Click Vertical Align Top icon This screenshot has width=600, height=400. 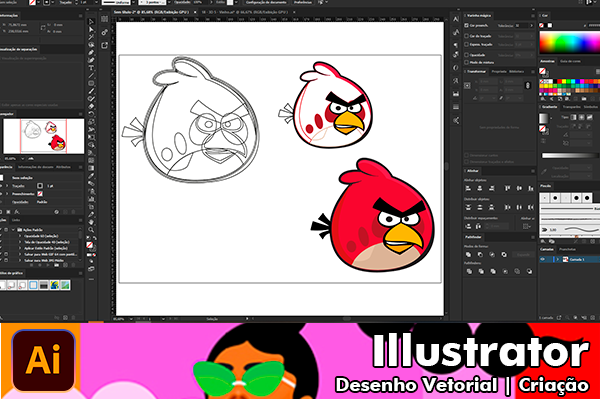coord(507,188)
